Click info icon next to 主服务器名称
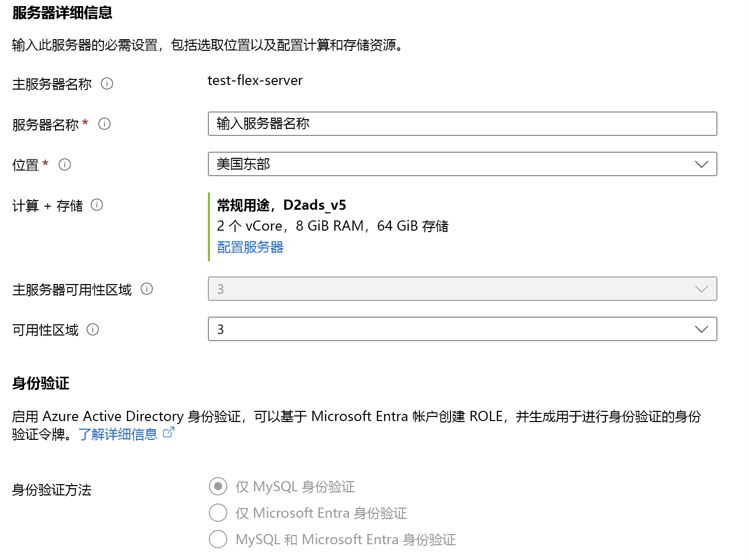Viewport: 748px width, 560px height. [107, 83]
